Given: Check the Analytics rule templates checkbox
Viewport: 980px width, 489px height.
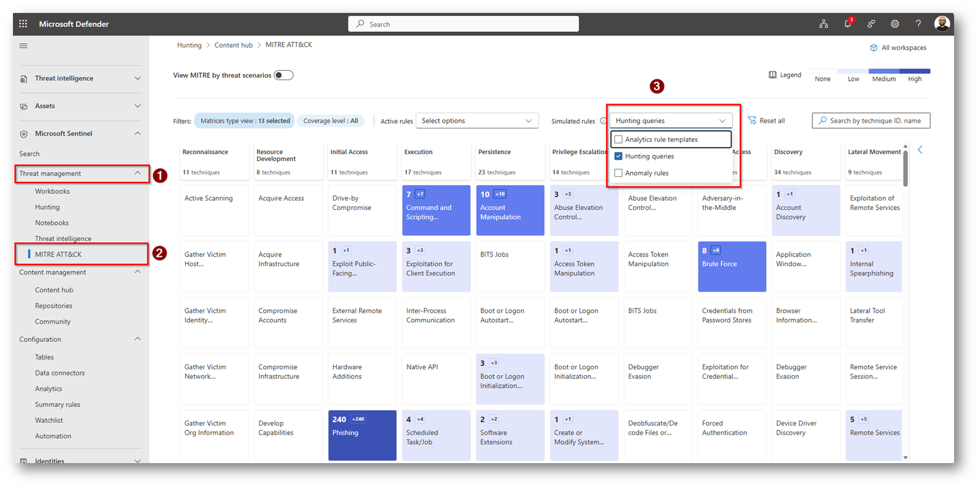Looking at the screenshot, I should point(619,139).
